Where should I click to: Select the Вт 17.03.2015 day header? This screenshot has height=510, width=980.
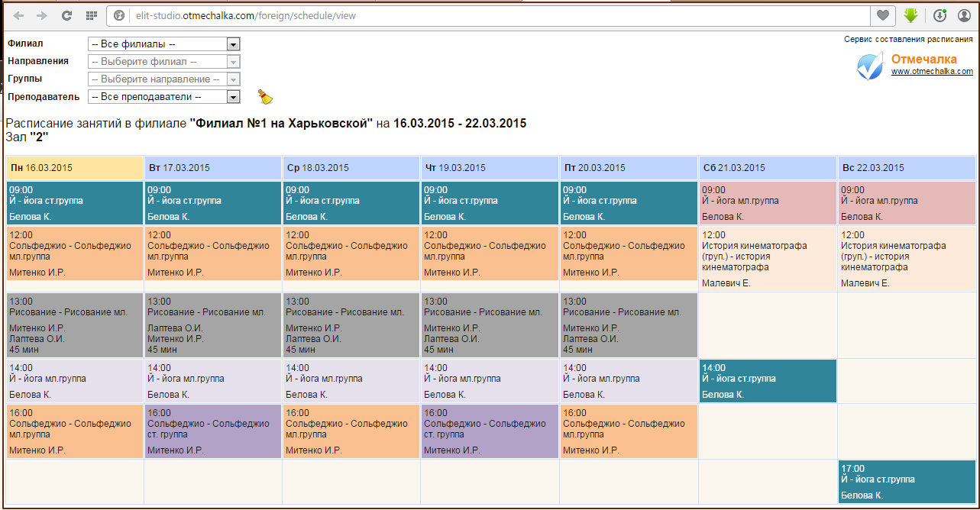click(x=213, y=168)
